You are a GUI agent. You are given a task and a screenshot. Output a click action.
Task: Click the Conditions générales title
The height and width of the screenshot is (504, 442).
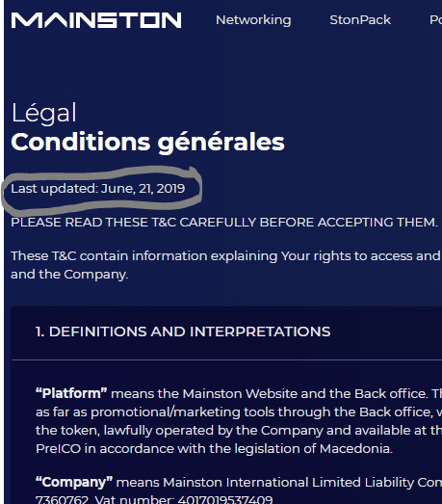[x=147, y=142]
